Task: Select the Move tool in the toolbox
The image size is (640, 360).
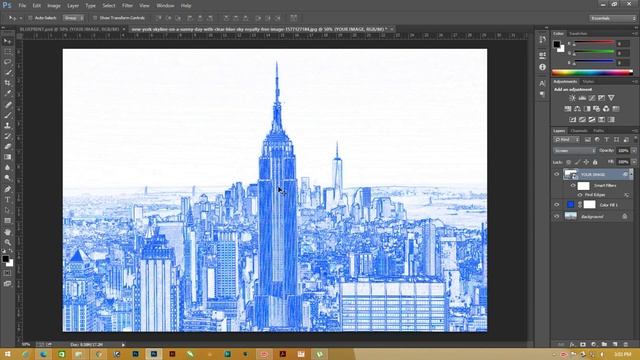Action: 7,41
